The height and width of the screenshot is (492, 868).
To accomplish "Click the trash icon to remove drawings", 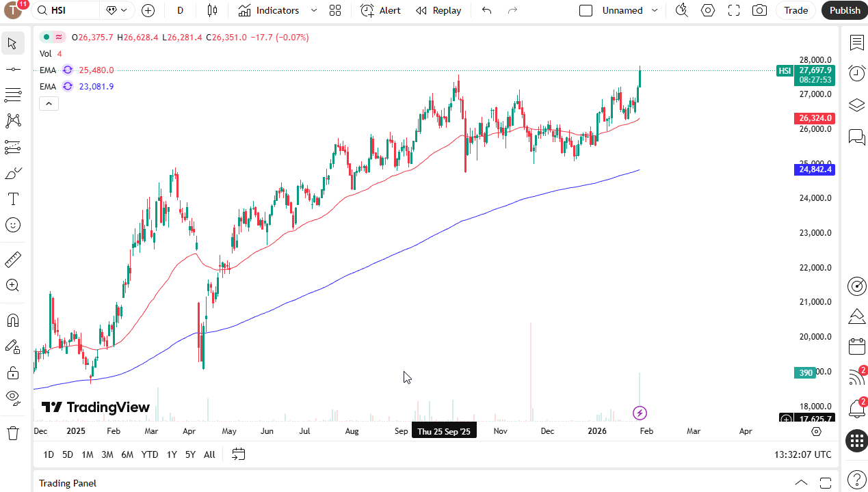I will pos(12,433).
